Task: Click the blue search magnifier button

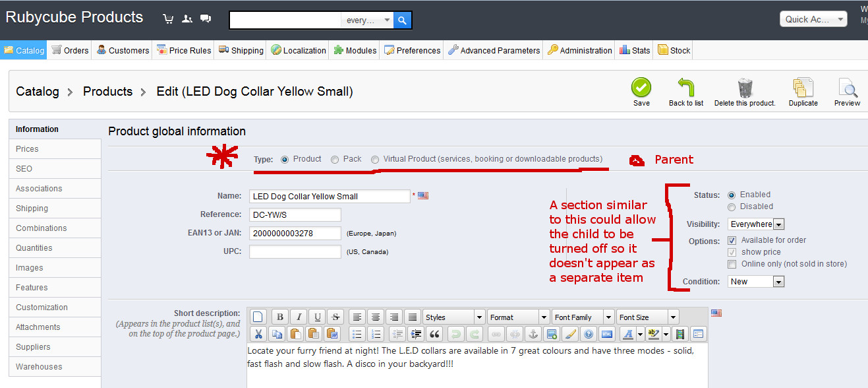Action: (x=403, y=20)
